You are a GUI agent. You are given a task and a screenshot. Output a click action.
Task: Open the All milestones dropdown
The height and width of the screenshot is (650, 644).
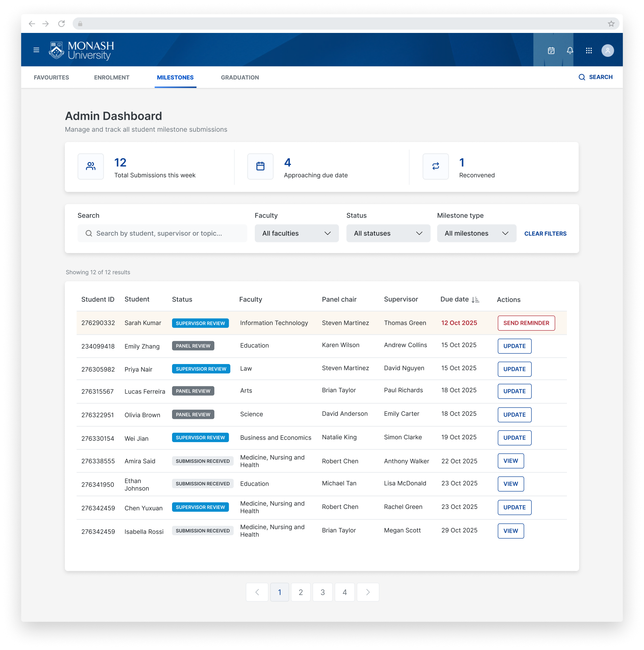click(476, 233)
